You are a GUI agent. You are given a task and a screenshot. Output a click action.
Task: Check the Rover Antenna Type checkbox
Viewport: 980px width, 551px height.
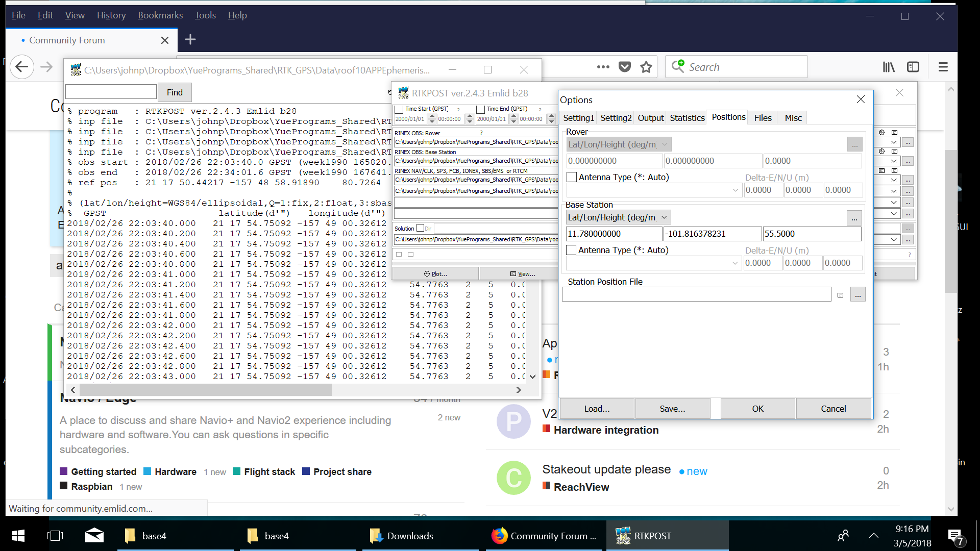pos(572,177)
